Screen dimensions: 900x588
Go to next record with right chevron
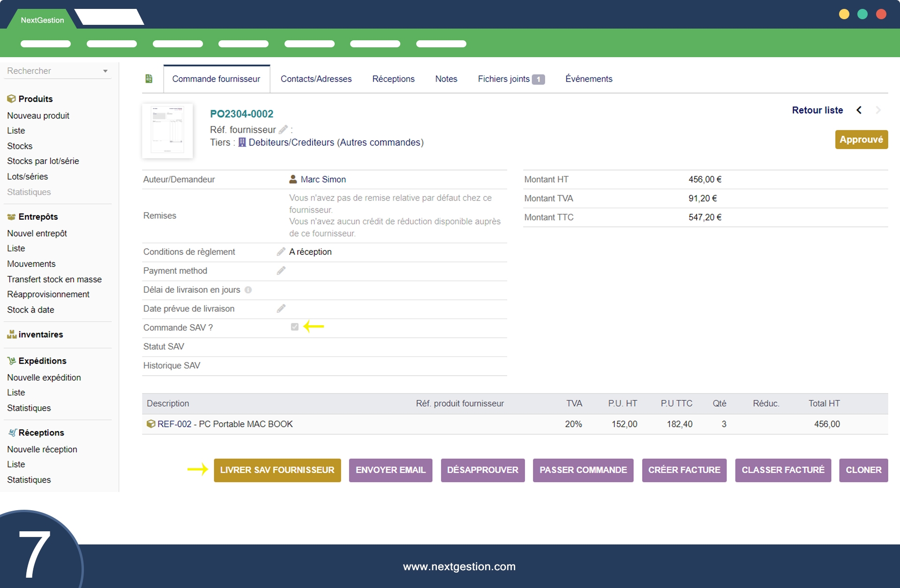[878, 110]
